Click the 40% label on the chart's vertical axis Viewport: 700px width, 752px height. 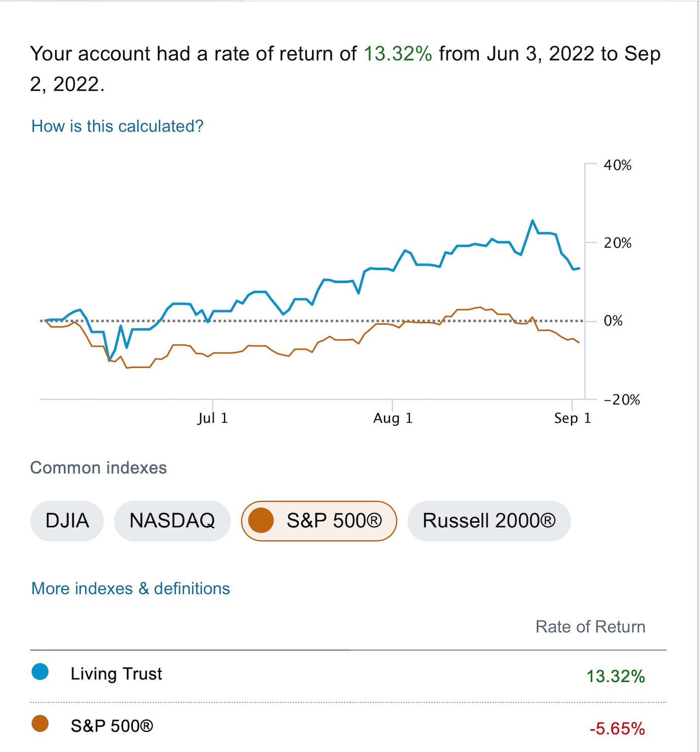(x=617, y=165)
